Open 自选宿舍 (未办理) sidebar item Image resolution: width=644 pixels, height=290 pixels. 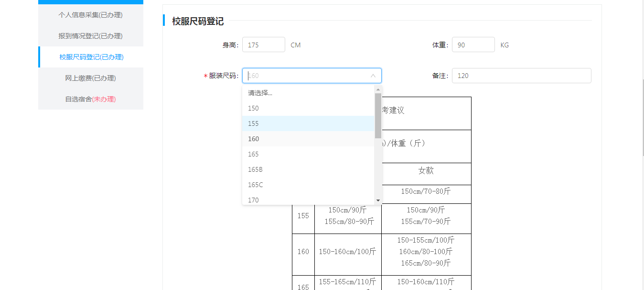[91, 99]
